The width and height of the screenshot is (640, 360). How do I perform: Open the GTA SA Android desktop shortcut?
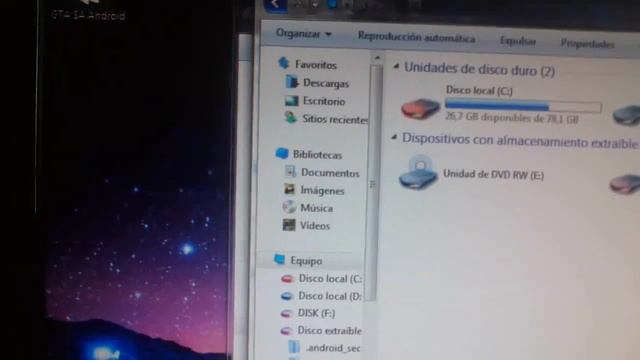pyautogui.click(x=88, y=11)
